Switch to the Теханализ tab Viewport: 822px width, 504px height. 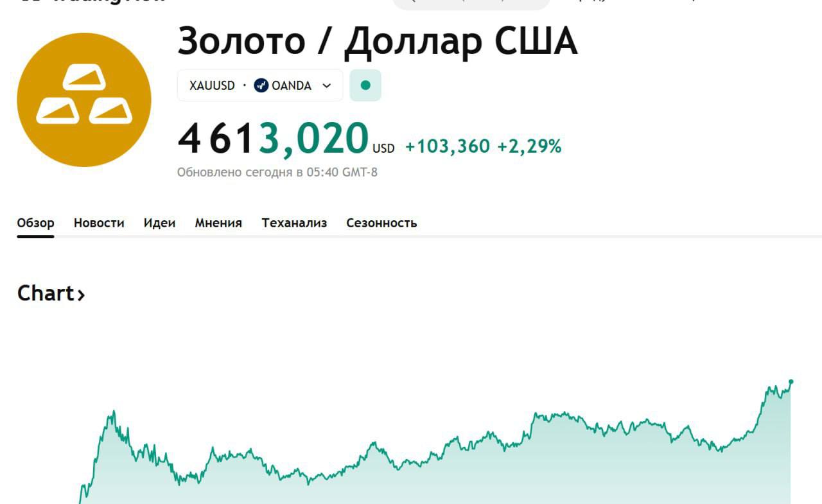(x=294, y=223)
